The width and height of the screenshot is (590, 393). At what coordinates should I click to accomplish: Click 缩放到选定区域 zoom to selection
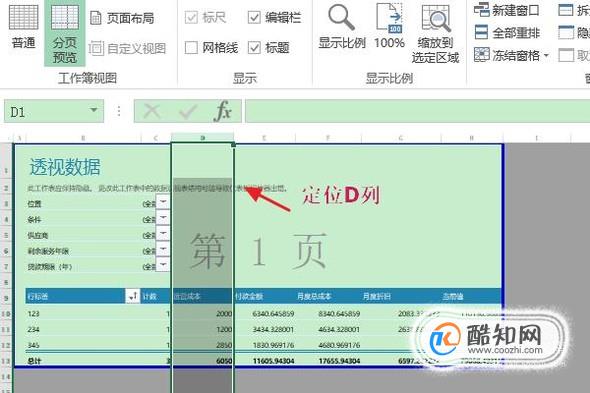pos(435,34)
